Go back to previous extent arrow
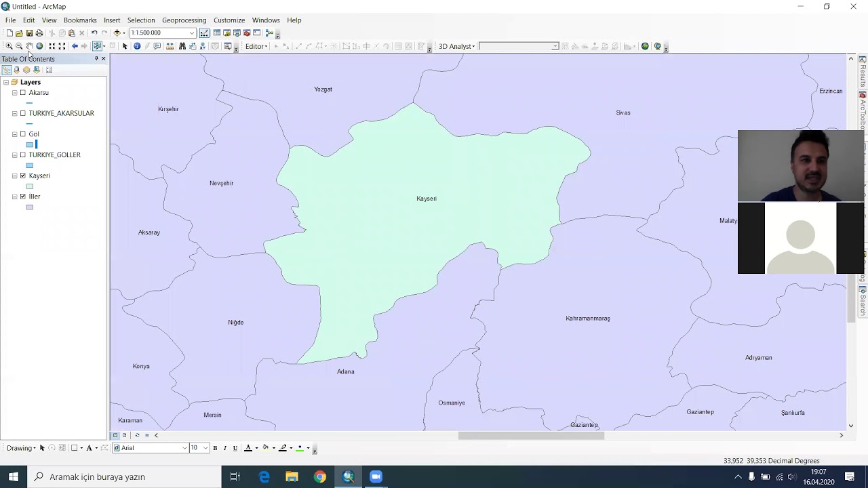The height and width of the screenshot is (488, 868). (x=75, y=46)
